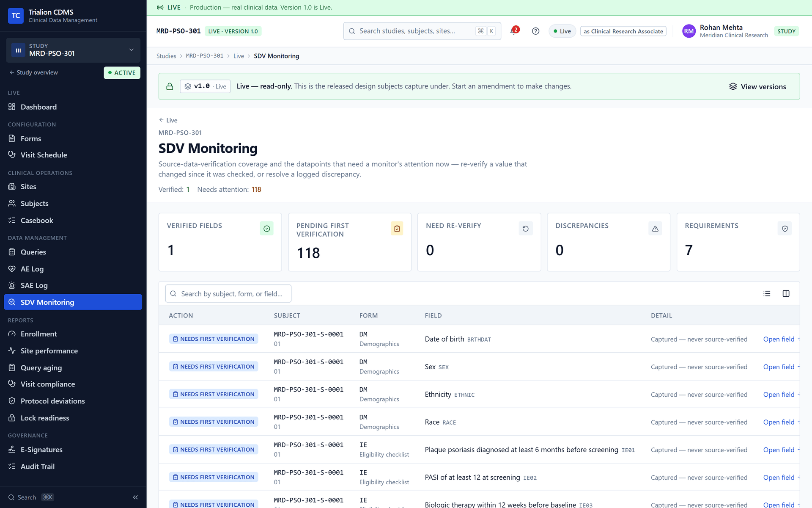Click the Verified Fields checkmark icon
The image size is (812, 508).
click(266, 229)
